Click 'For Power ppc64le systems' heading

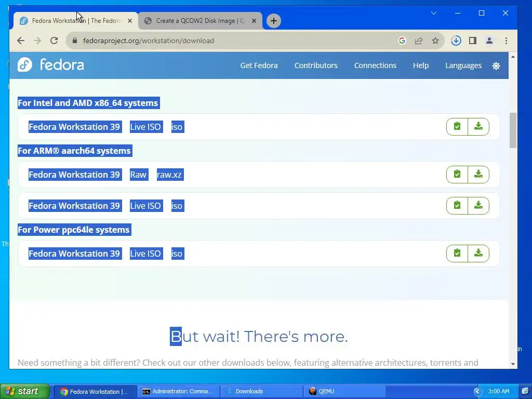(74, 230)
